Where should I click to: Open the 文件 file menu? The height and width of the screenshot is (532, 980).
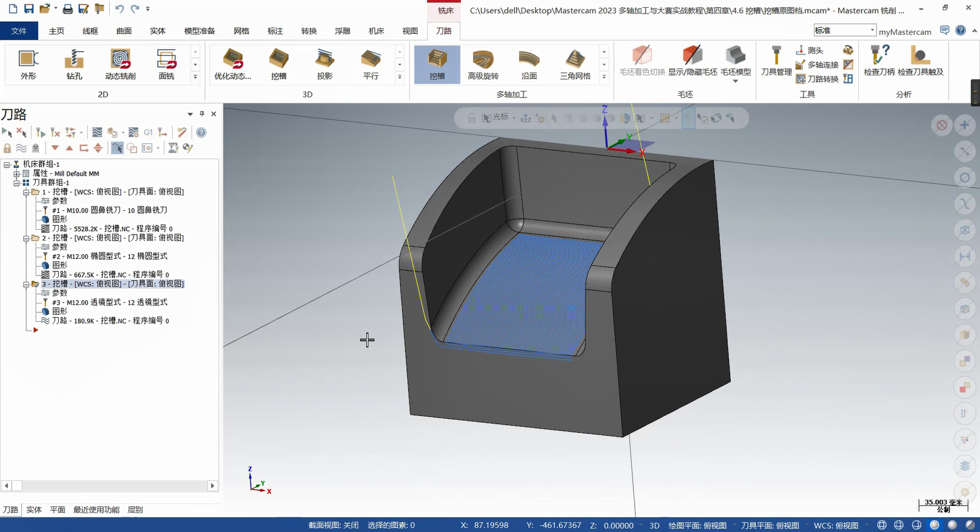click(19, 31)
